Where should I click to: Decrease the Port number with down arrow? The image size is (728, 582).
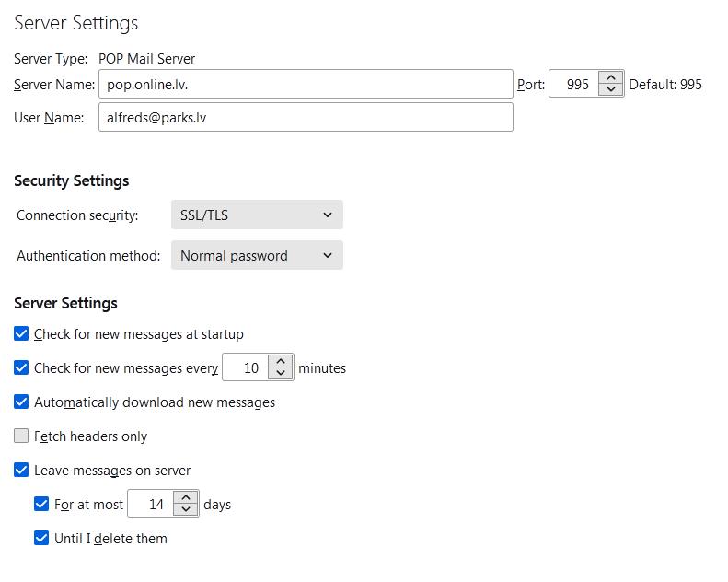tap(611, 89)
